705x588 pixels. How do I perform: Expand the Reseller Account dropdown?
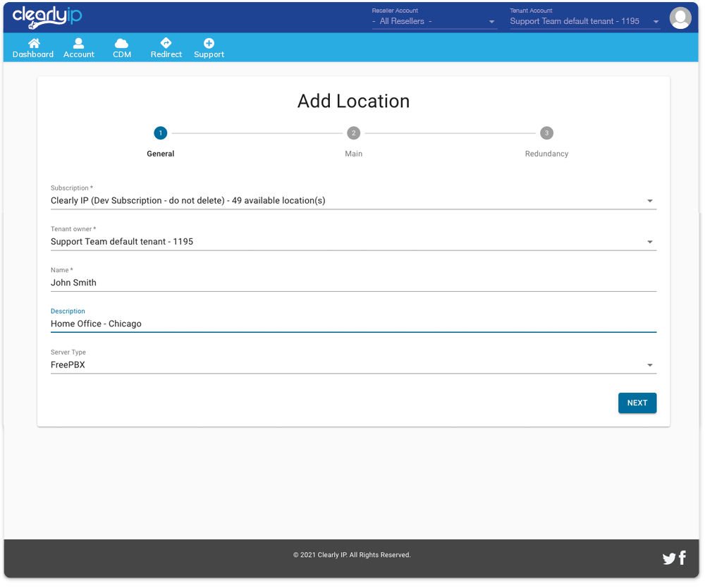pyautogui.click(x=434, y=21)
